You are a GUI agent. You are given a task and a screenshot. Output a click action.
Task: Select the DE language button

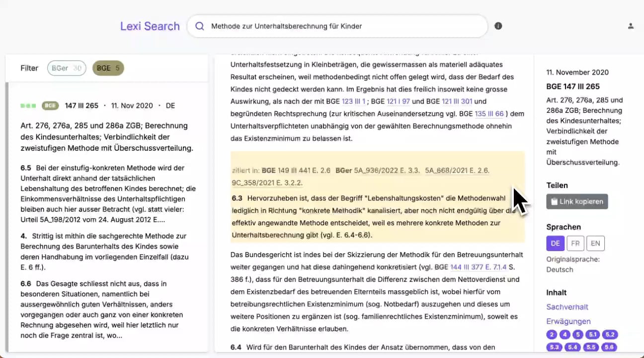[x=555, y=243]
